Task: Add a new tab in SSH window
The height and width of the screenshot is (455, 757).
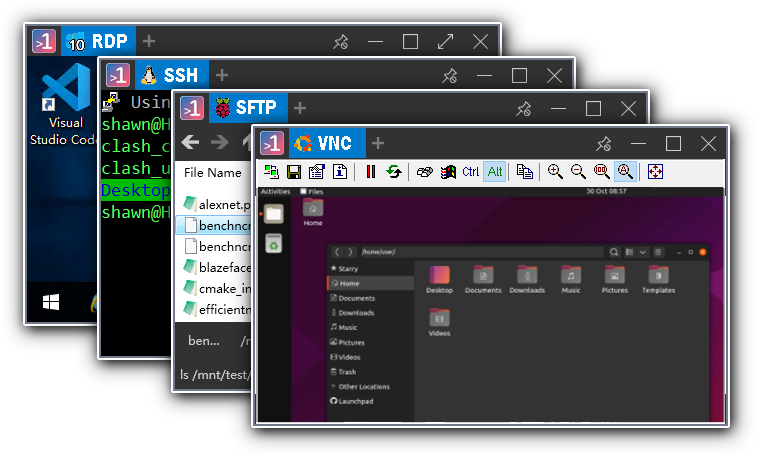Action: click(x=222, y=75)
